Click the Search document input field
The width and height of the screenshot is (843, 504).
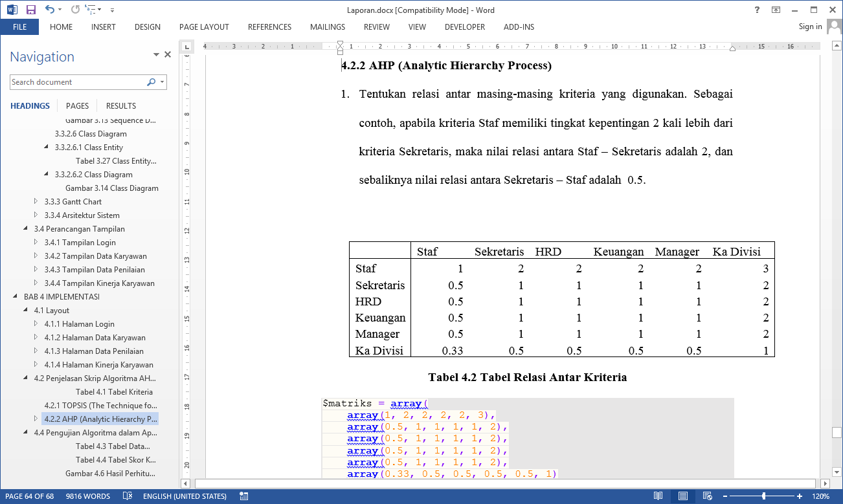click(x=76, y=82)
